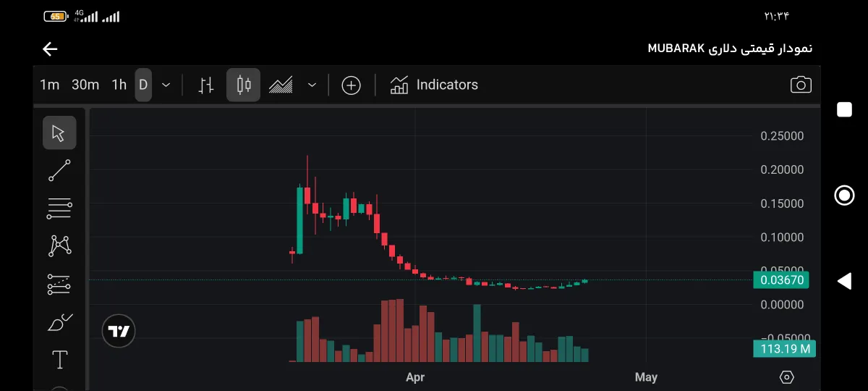
Task: Select the brush drawing tool
Action: (x=59, y=322)
